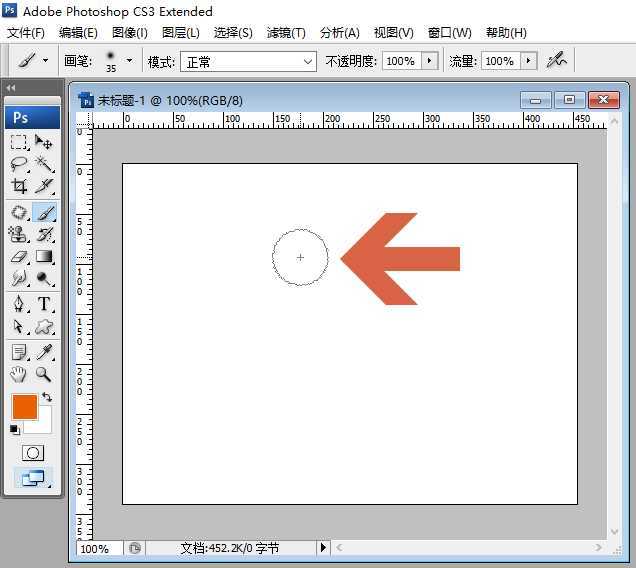Screen dimensions: 636x568
Task: Select the Eraser tool
Action: [x=19, y=257]
